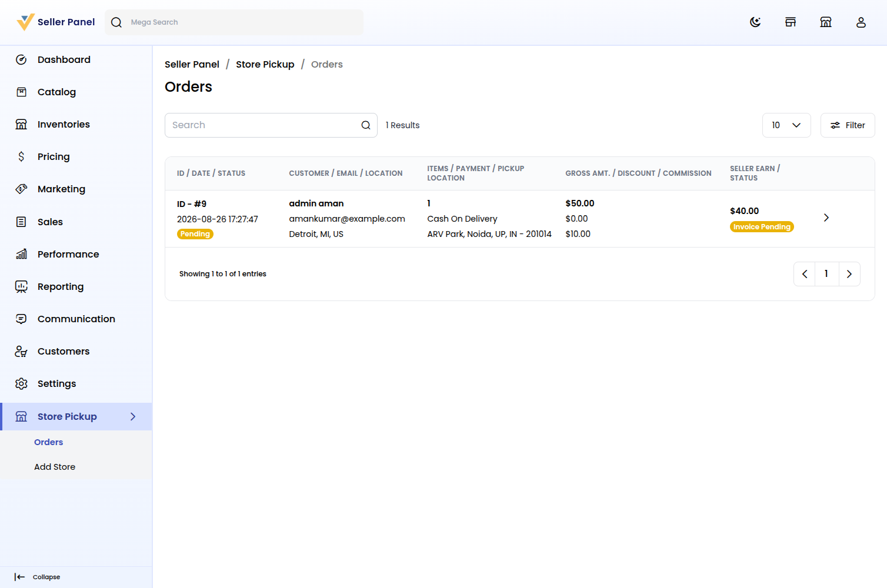The image size is (887, 588).
Task: Open the Customers menu label
Action: 64,351
